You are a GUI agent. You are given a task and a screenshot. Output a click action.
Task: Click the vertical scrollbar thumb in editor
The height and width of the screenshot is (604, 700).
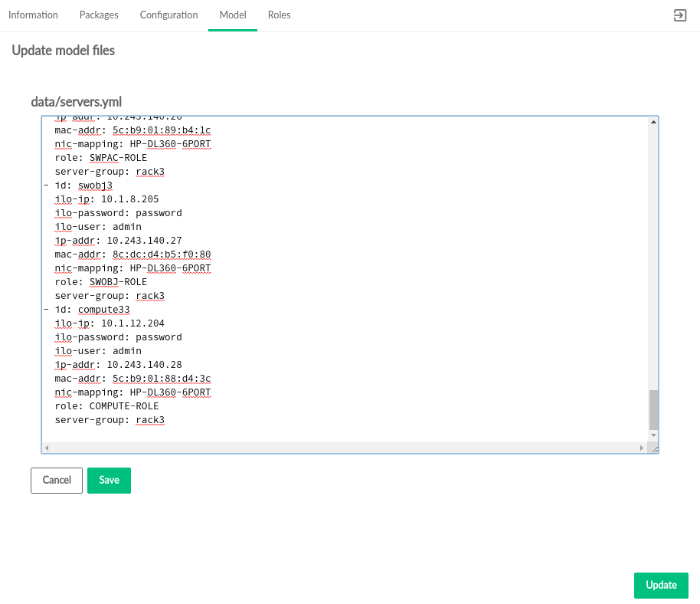(x=653, y=409)
